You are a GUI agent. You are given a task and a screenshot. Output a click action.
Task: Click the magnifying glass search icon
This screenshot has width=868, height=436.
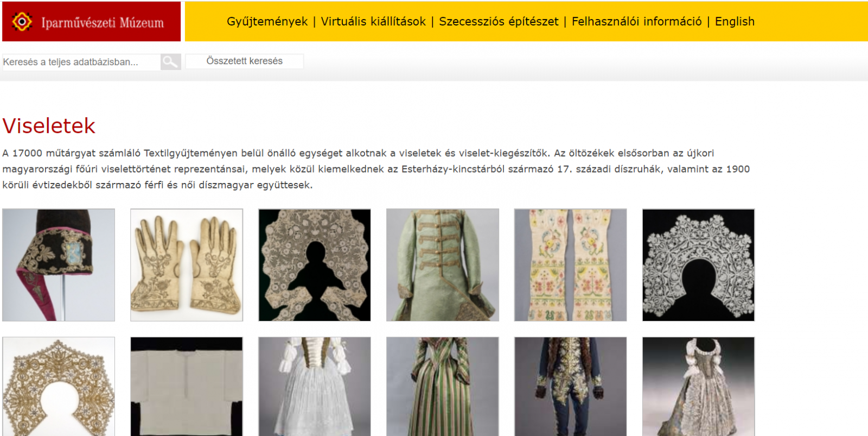point(170,62)
